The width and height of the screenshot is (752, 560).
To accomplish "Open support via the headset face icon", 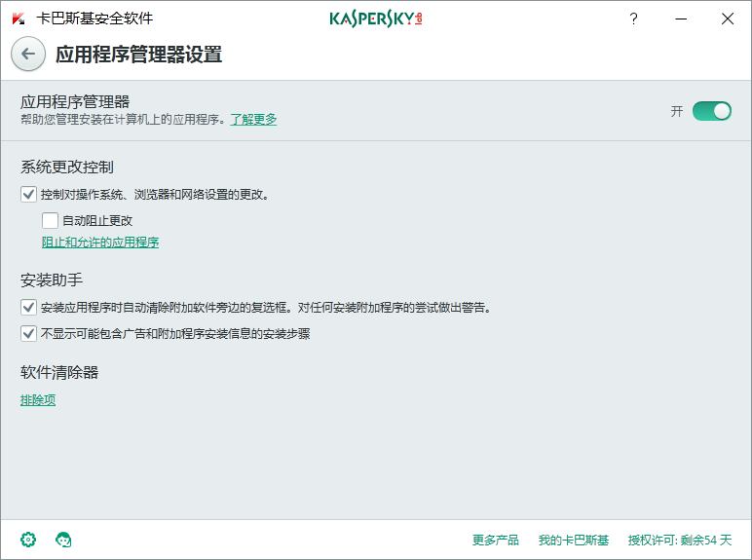I will (63, 540).
